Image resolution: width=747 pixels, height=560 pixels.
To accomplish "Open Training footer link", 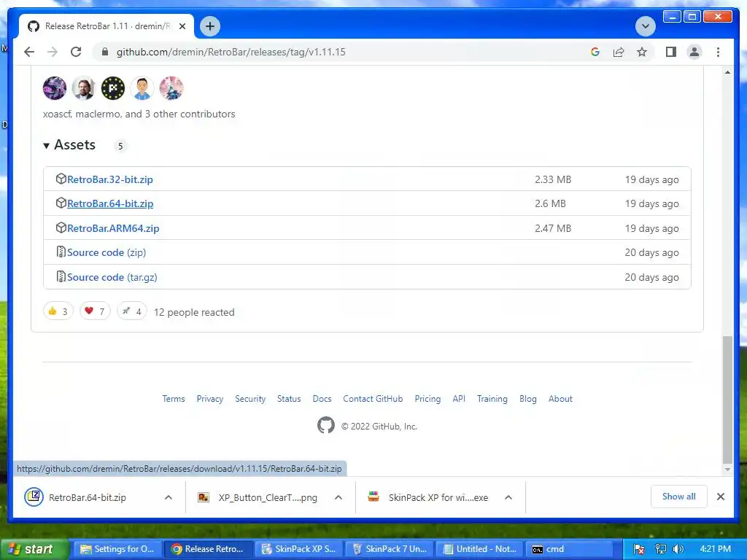I will pyautogui.click(x=492, y=399).
